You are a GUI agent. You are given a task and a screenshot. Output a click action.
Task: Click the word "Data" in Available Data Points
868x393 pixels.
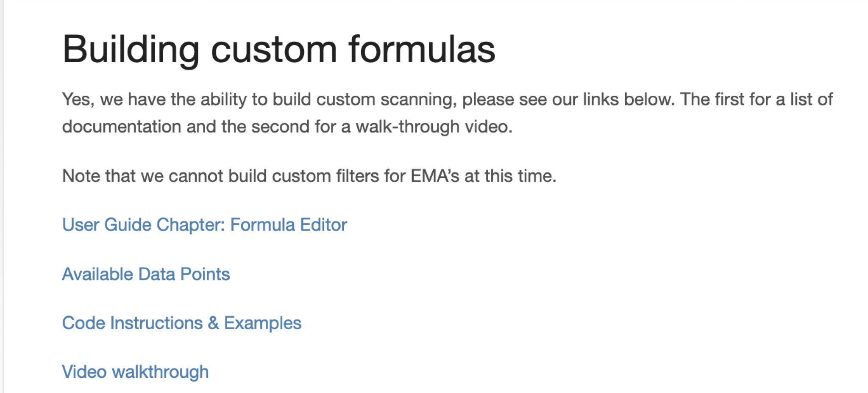(x=157, y=274)
